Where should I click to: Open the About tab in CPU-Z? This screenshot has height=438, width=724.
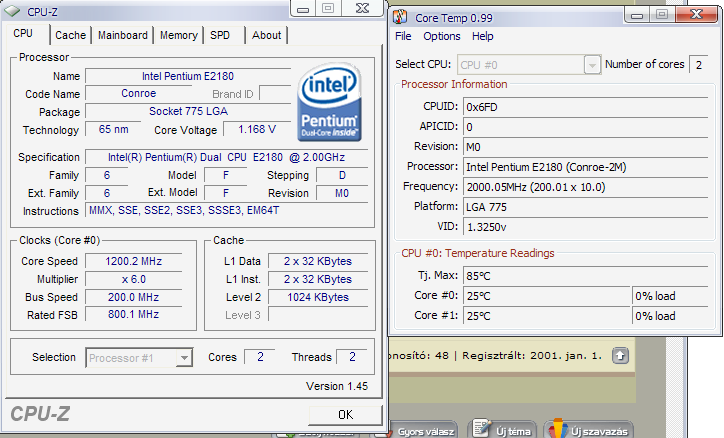click(266, 35)
